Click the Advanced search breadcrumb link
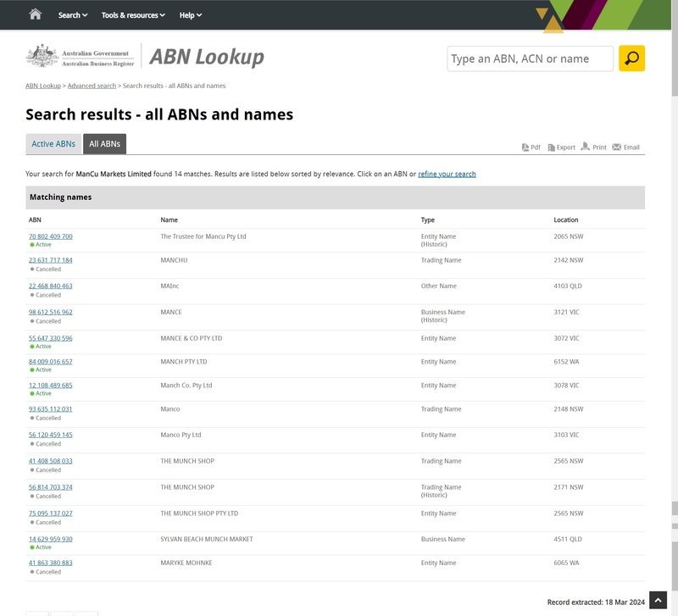Screen dimensions: 678x616 click(x=92, y=86)
